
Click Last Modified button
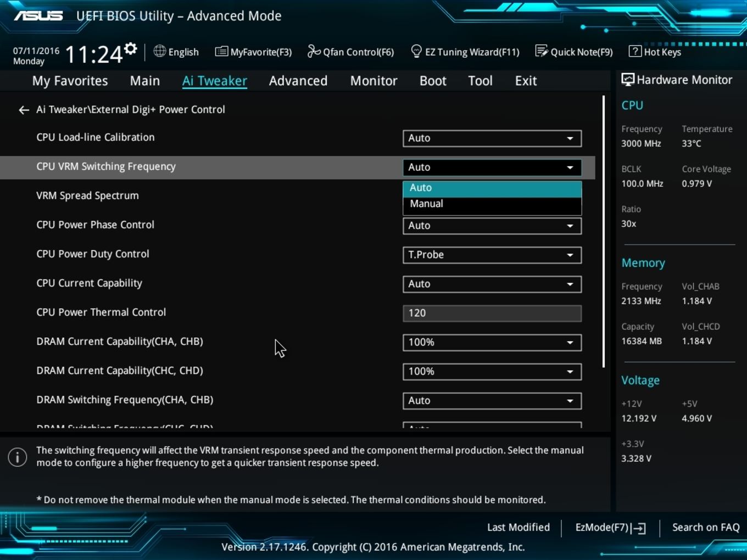[x=519, y=527]
